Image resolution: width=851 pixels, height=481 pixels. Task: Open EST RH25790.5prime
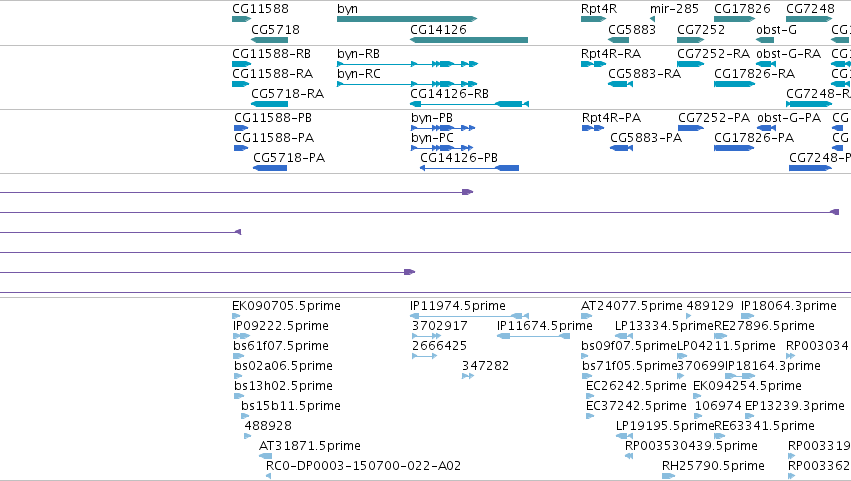713,466
